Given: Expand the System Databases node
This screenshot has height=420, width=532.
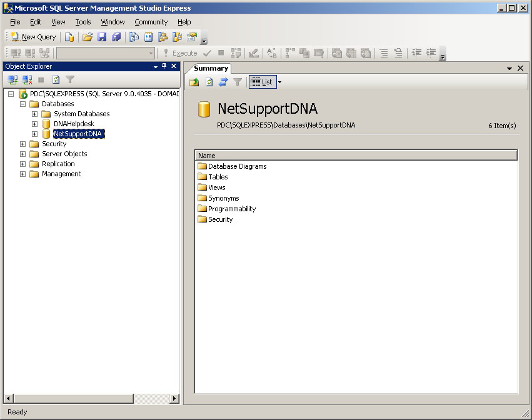Looking at the screenshot, I should pos(34,114).
